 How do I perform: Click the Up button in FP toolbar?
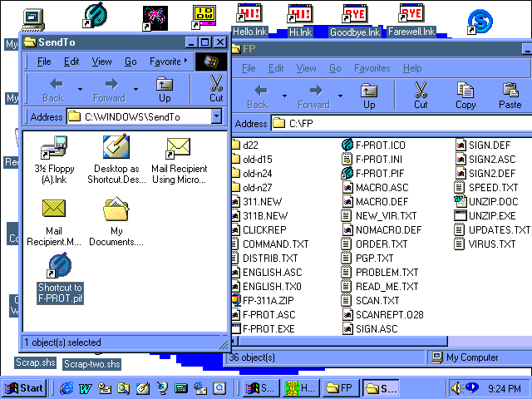click(369, 96)
